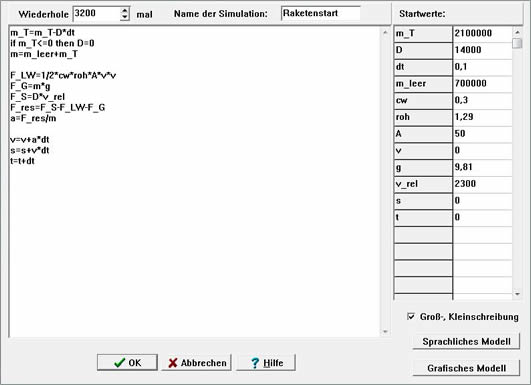Select the D value cell 14000
The image size is (531, 385).
483,50
